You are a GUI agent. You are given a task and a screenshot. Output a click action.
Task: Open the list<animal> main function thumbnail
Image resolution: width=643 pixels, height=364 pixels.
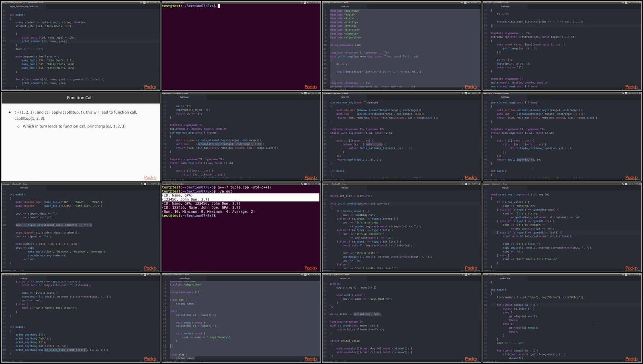(x=562, y=318)
